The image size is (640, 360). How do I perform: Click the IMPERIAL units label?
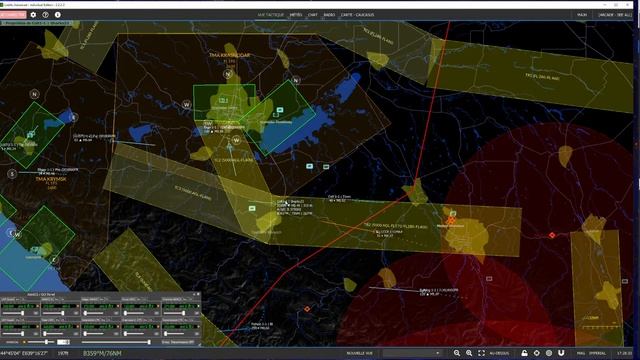coord(597,353)
